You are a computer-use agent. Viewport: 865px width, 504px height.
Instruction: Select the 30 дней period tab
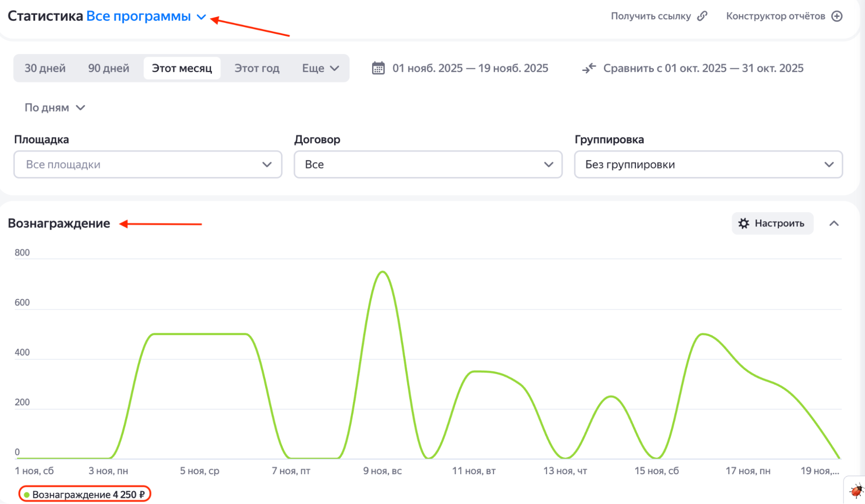point(45,68)
